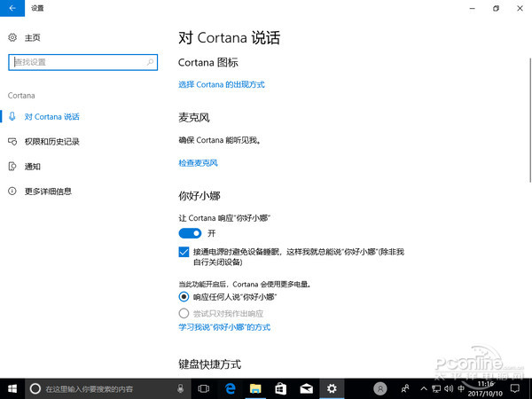
Task: Open 学习我说"你好小娜"的方式 link
Action: pyautogui.click(x=224, y=327)
